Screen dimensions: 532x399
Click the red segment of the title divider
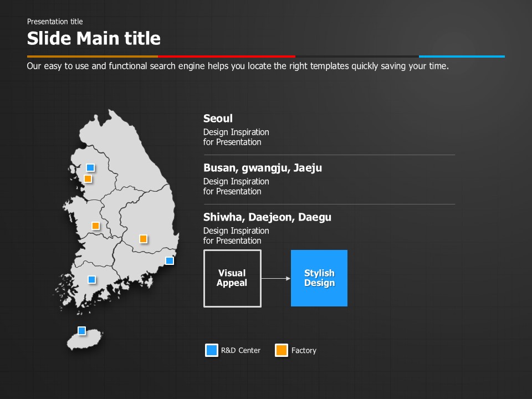(226, 57)
